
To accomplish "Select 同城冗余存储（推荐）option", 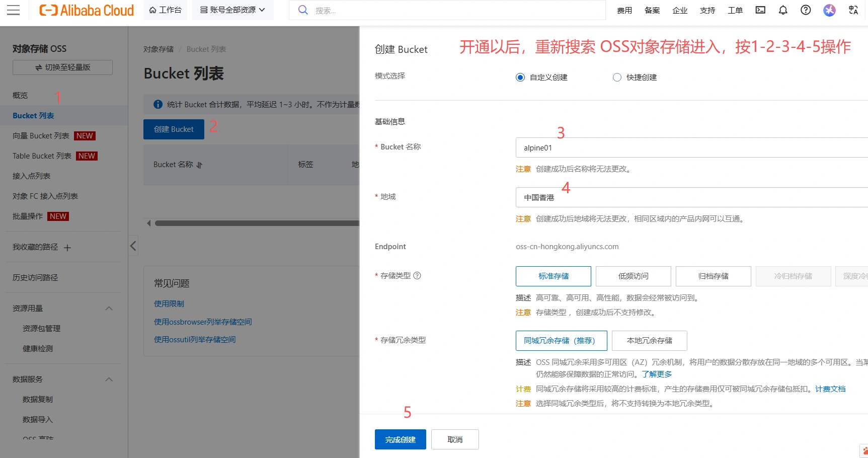I will point(562,341).
